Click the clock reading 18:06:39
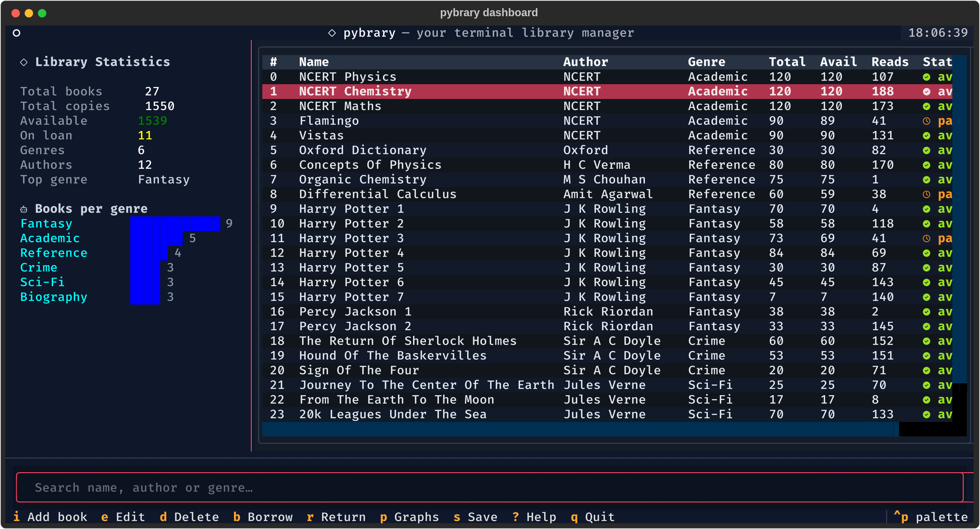980x529 pixels. click(x=938, y=33)
